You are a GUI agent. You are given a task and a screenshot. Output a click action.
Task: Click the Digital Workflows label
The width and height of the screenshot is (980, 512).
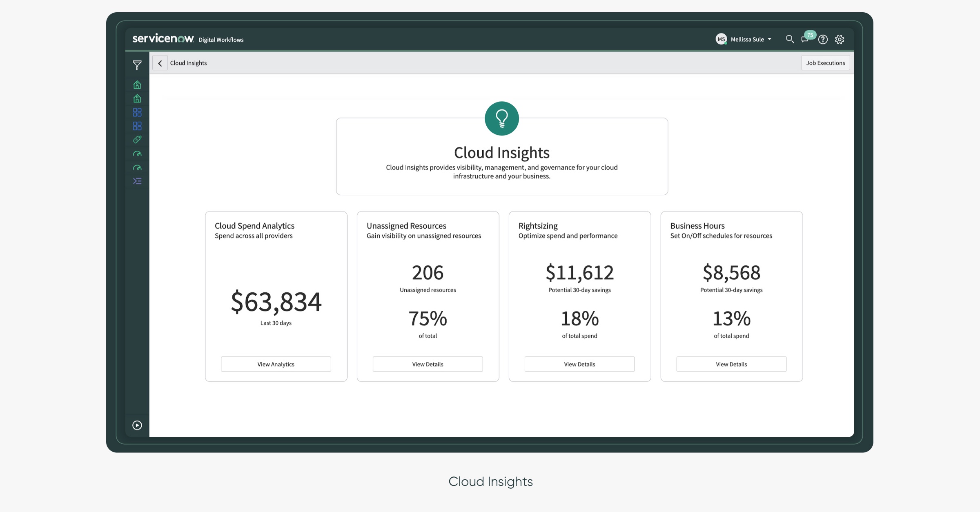221,40
